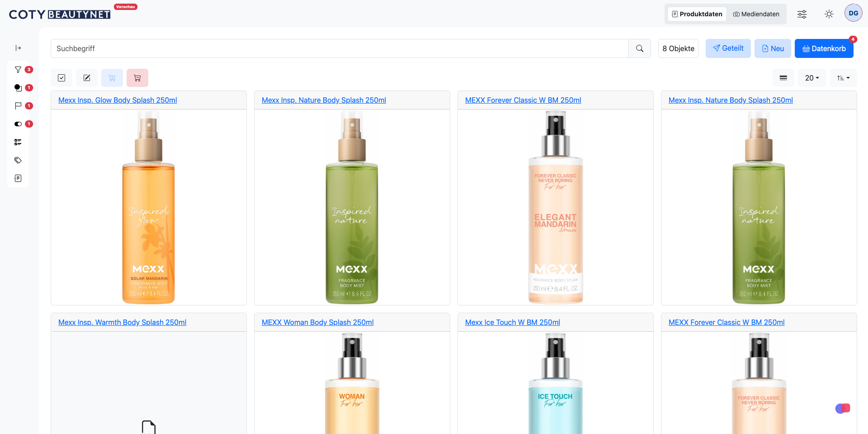Viewport: 868px width, 434px height.
Task: Click the Ice Touch bottle image
Action: point(556,383)
